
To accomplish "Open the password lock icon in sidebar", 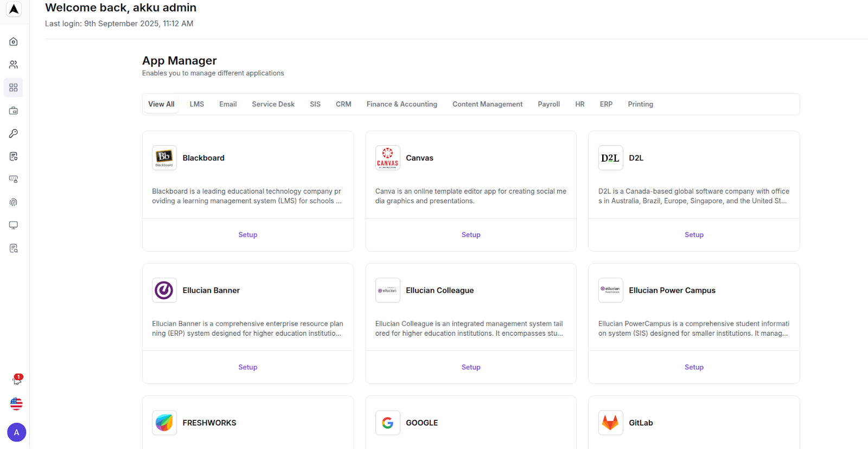I will [14, 179].
